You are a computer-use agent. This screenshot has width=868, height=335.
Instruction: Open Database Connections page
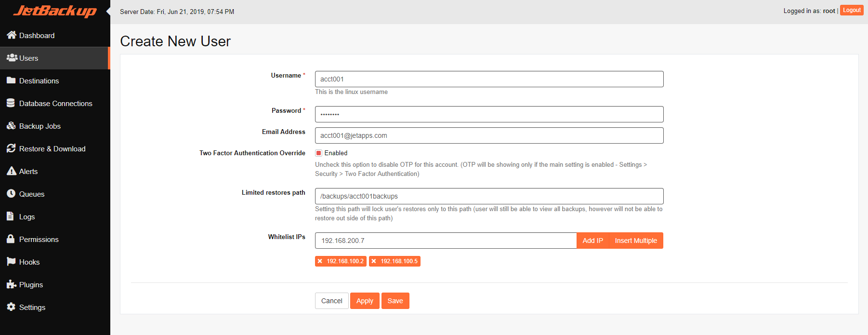click(55, 103)
